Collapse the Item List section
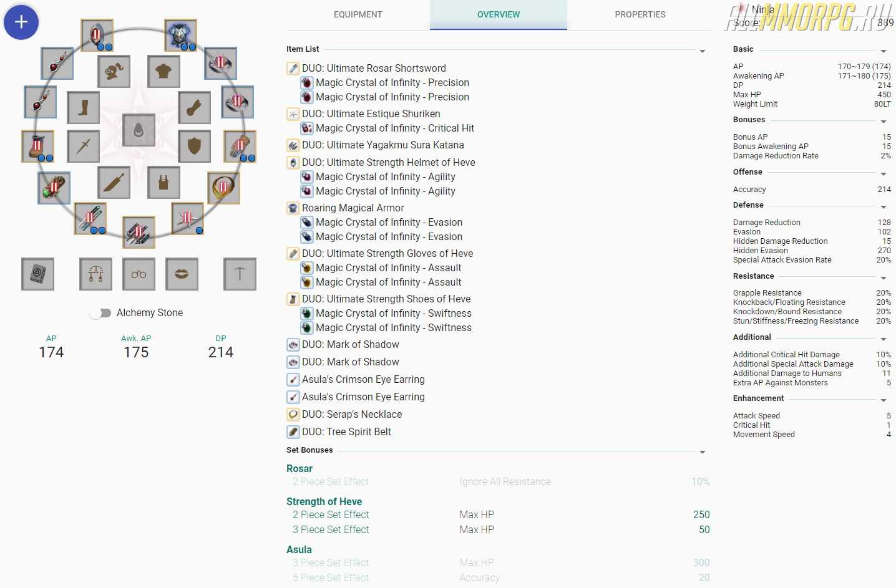896x588 pixels. [703, 51]
